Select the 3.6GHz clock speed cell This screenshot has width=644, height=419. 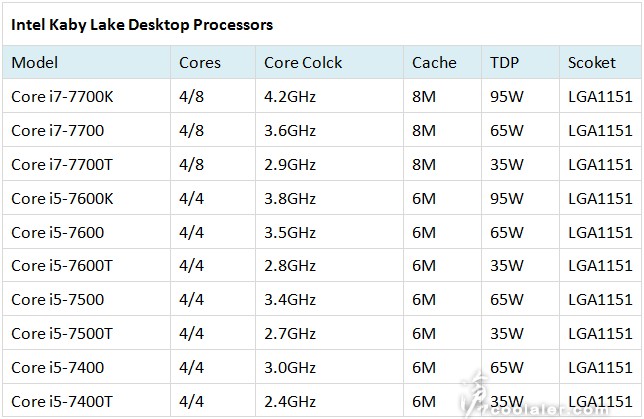(290, 131)
